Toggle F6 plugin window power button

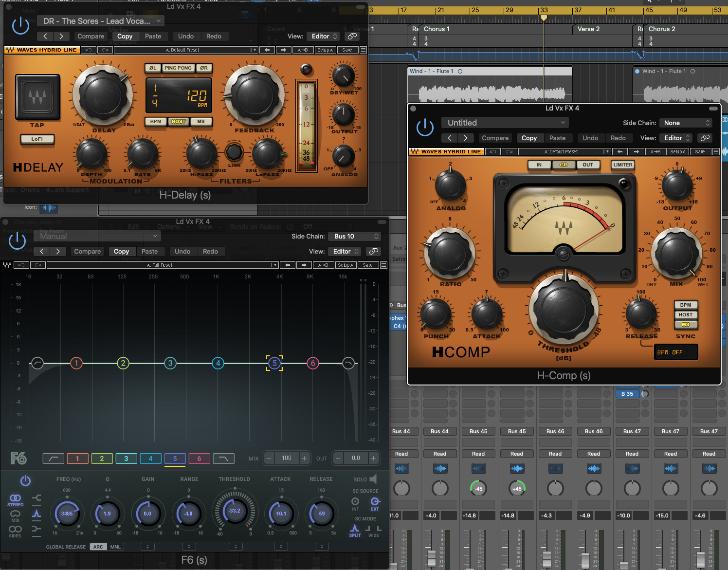tap(17, 240)
